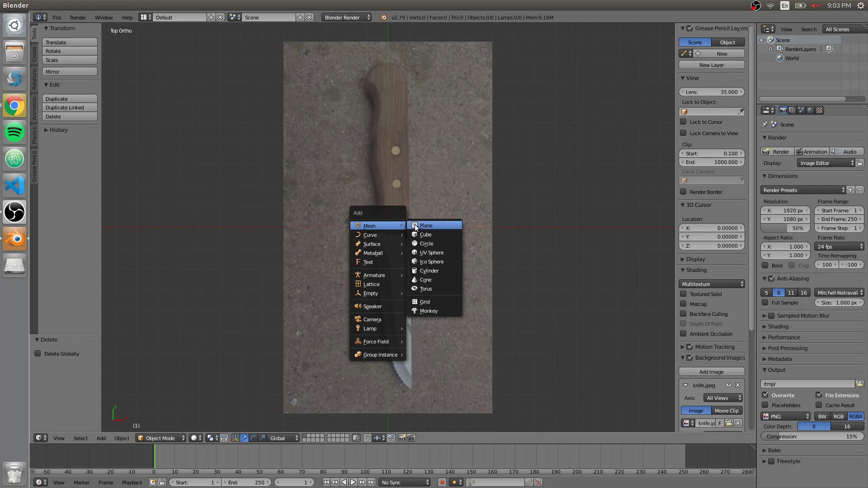The width and height of the screenshot is (868, 488).
Task: Toggle the 3D manipulator widget icon
Action: pyautogui.click(x=235, y=438)
